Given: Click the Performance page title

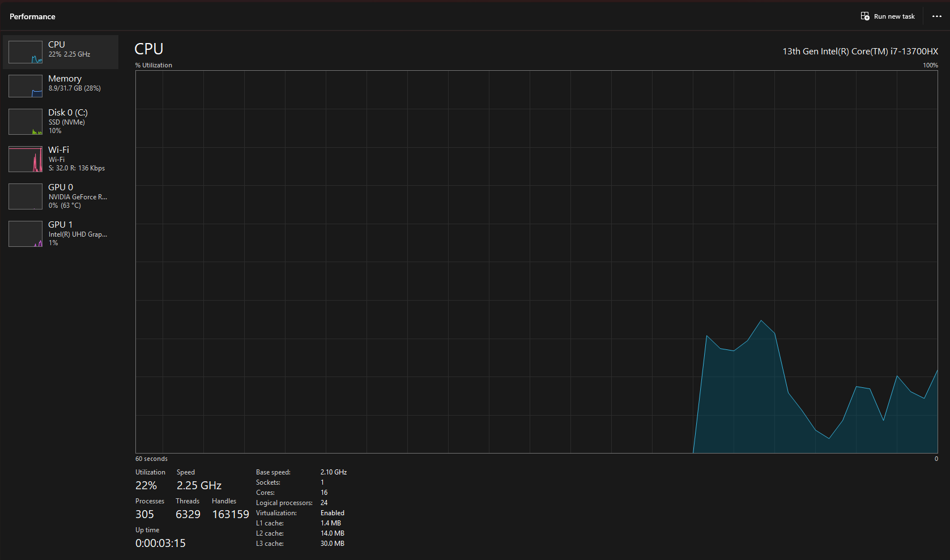Looking at the screenshot, I should pyautogui.click(x=32, y=16).
